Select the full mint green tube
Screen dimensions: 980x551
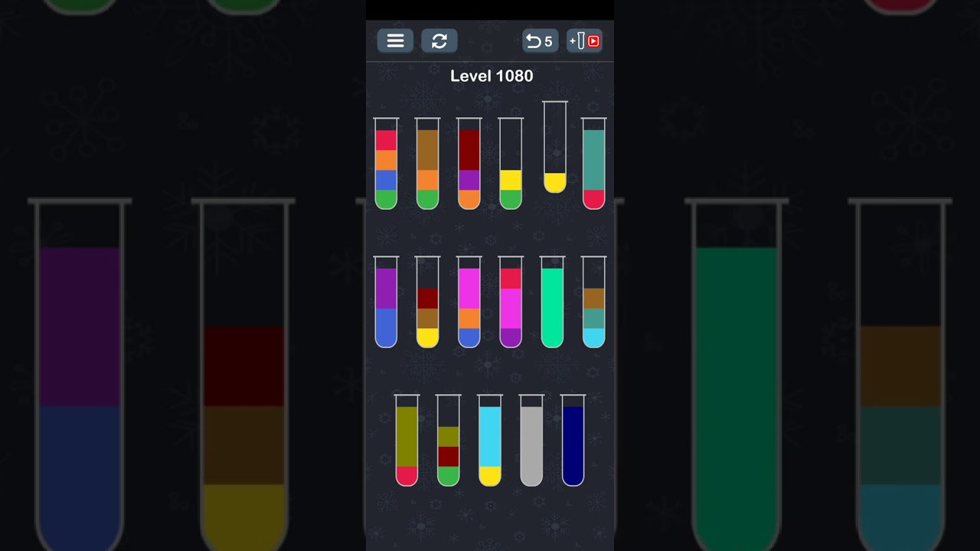pos(552,302)
